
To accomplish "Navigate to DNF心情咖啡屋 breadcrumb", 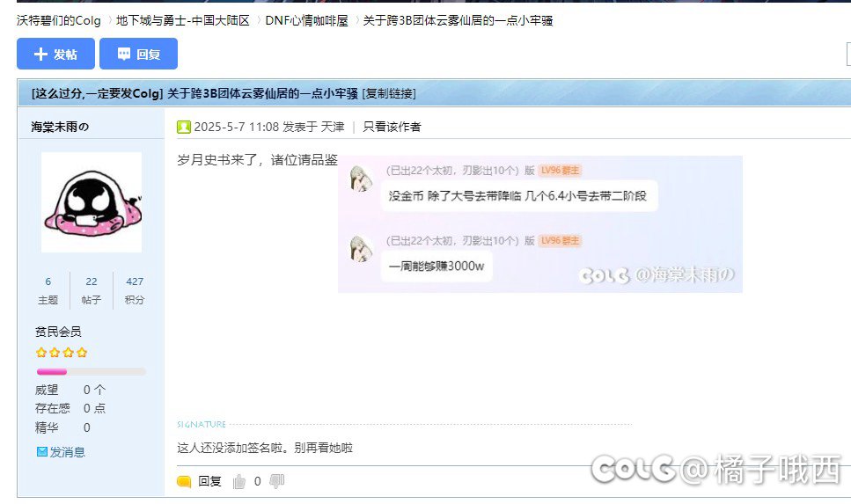I will (x=306, y=20).
